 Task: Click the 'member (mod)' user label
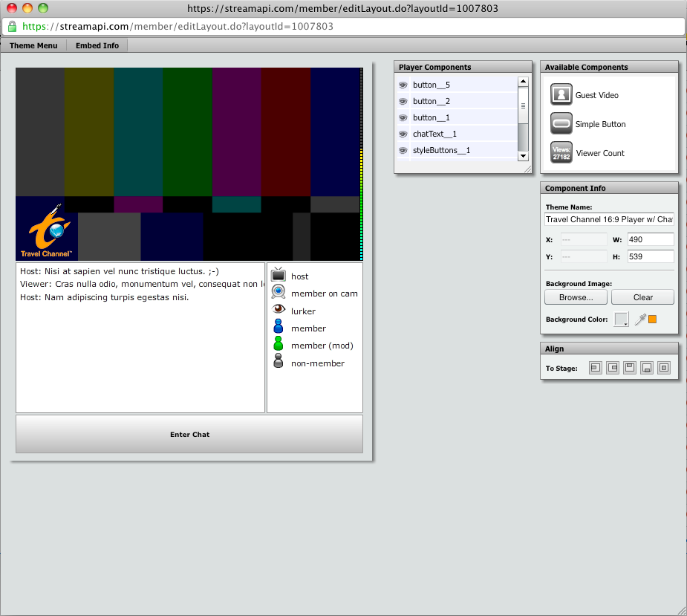[x=322, y=346]
